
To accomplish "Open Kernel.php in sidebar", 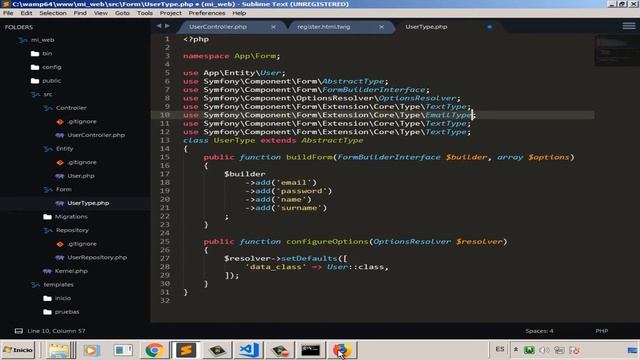I will coord(71,271).
